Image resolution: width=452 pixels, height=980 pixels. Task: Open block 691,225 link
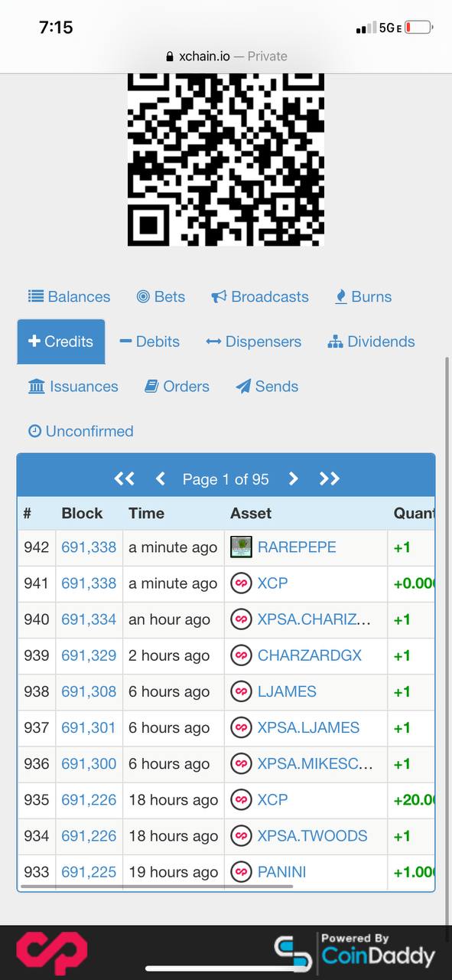pos(89,871)
